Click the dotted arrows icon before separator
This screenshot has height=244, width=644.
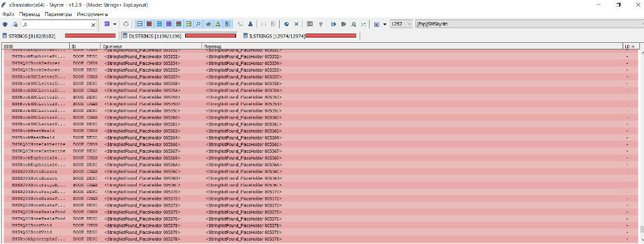[364, 24]
